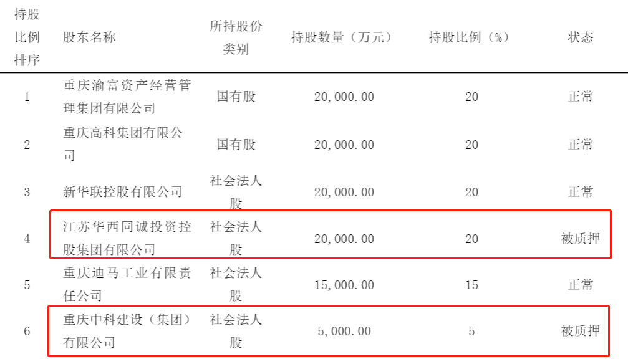Click the 15,000.00 holding amount cell
The image size is (628, 364).
click(x=344, y=285)
